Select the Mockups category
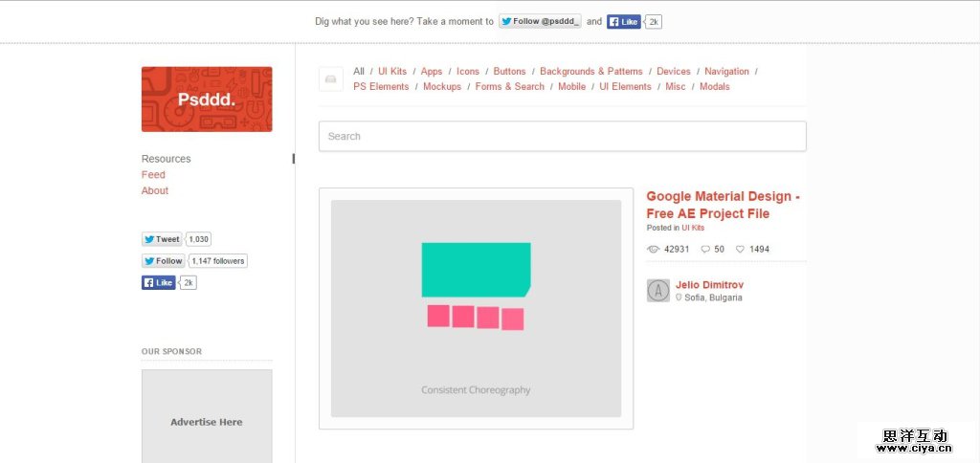Viewport: 980px width, 463px height. [442, 87]
